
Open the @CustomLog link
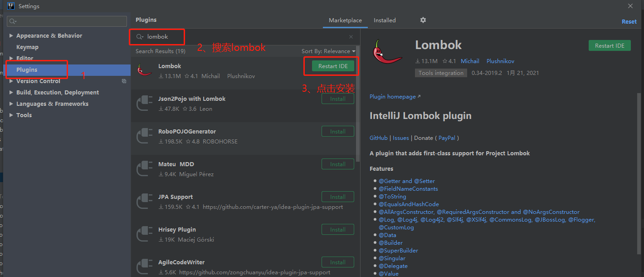click(396, 227)
